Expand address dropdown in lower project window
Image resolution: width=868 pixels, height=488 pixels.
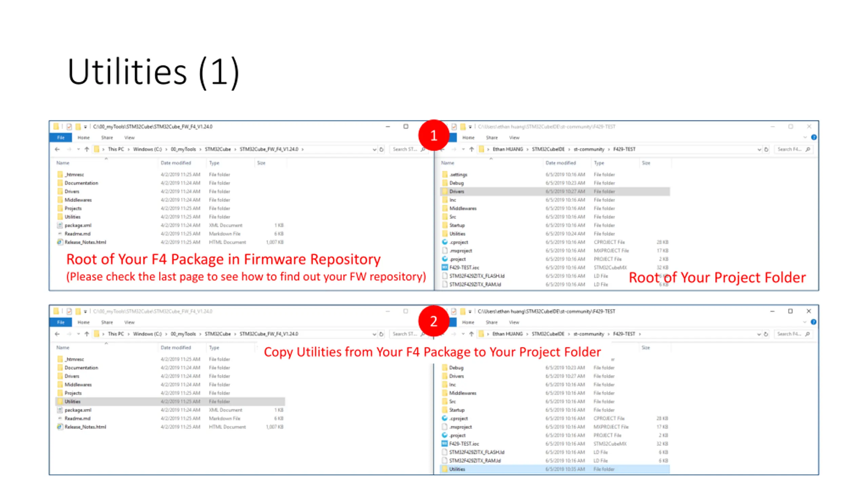pyautogui.click(x=759, y=334)
